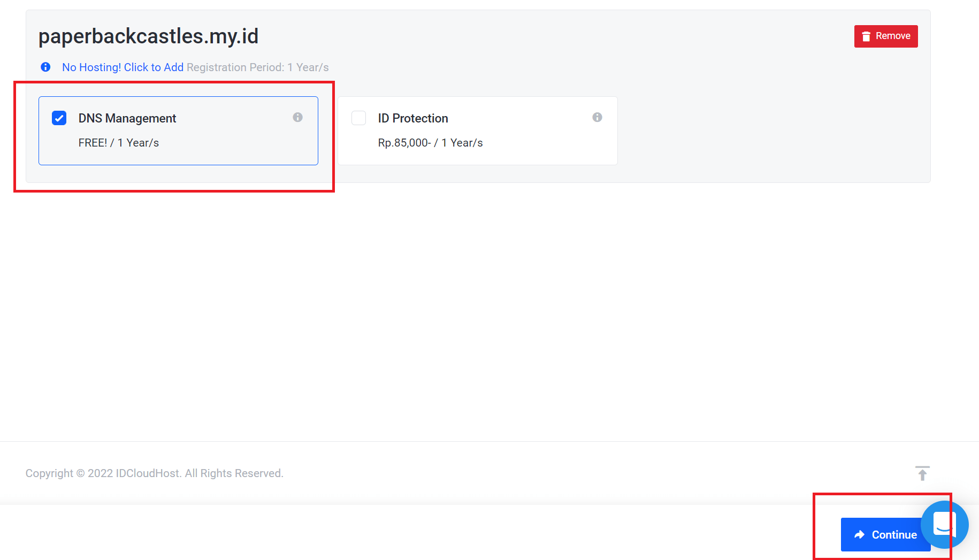The image size is (979, 560).
Task: Select the DNS Management card
Action: coord(178,131)
